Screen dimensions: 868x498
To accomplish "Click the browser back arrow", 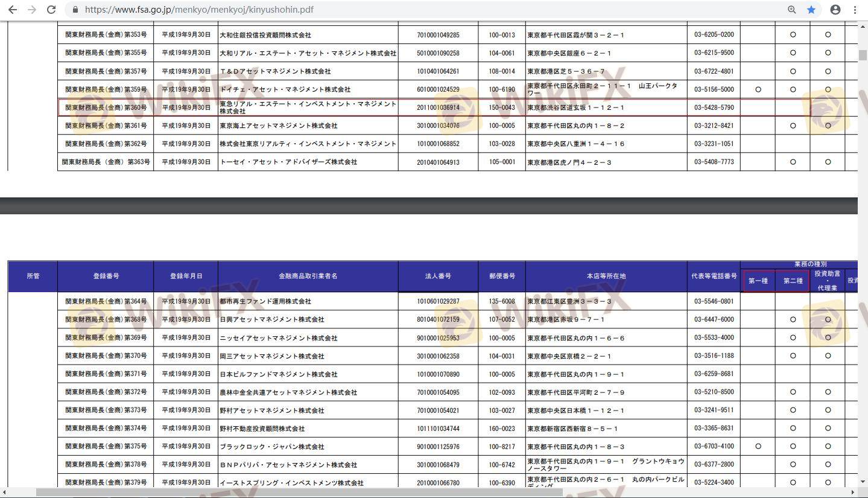I will point(12,10).
